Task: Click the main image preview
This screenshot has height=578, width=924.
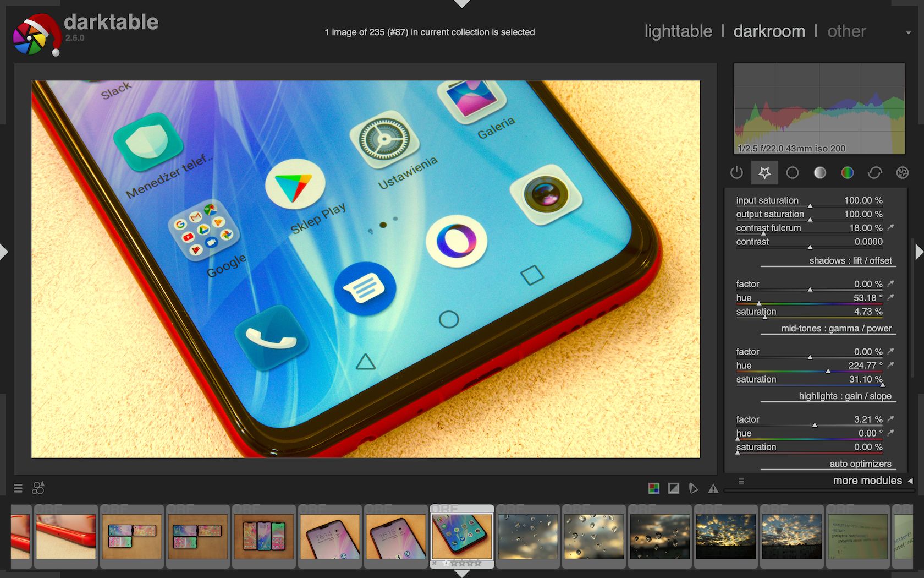Action: tap(366, 269)
